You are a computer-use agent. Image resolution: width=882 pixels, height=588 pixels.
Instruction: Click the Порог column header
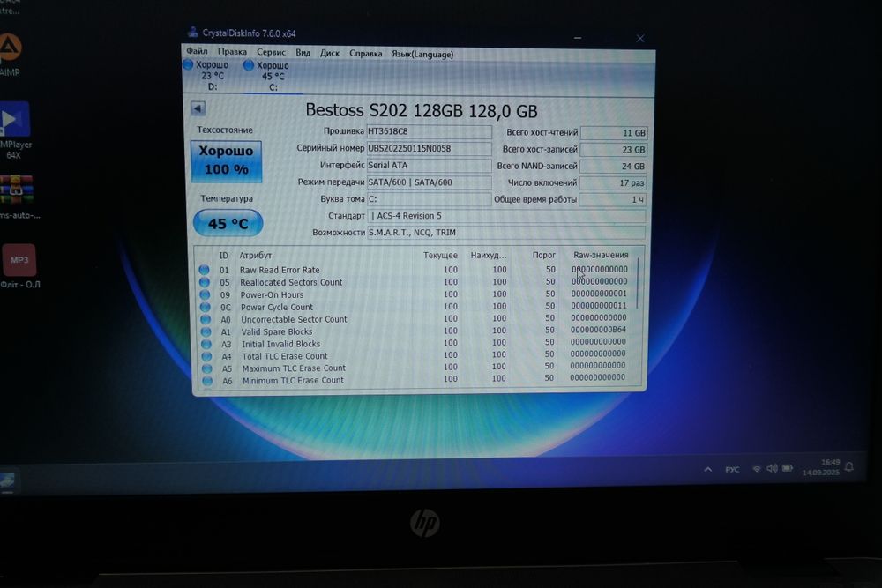pos(543,255)
